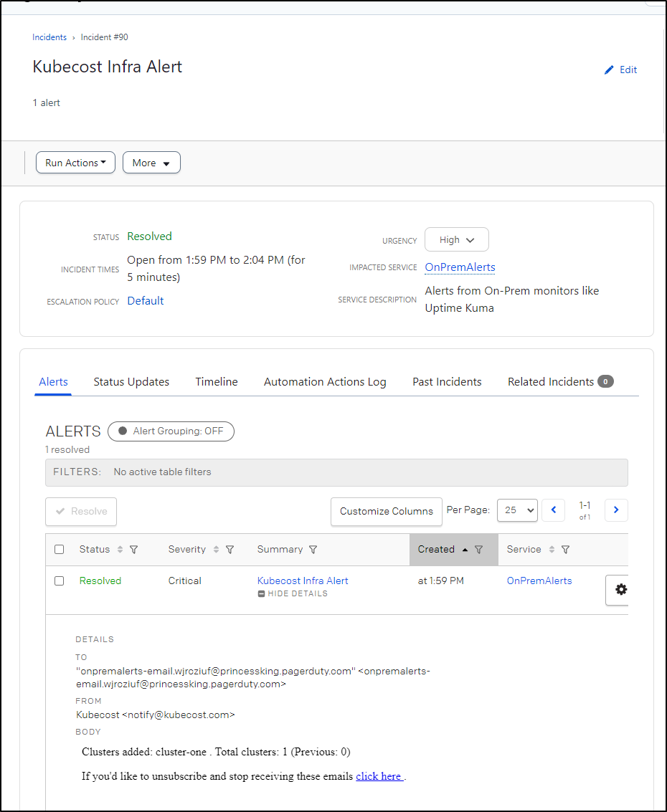Image resolution: width=667 pixels, height=812 pixels.
Task: Open the Default escalation policy link
Action: click(146, 301)
